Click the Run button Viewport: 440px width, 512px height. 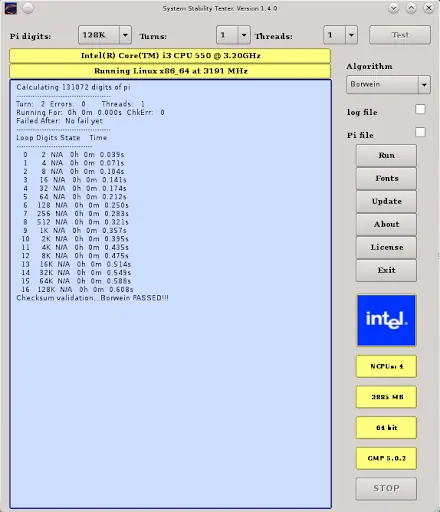tap(386, 155)
